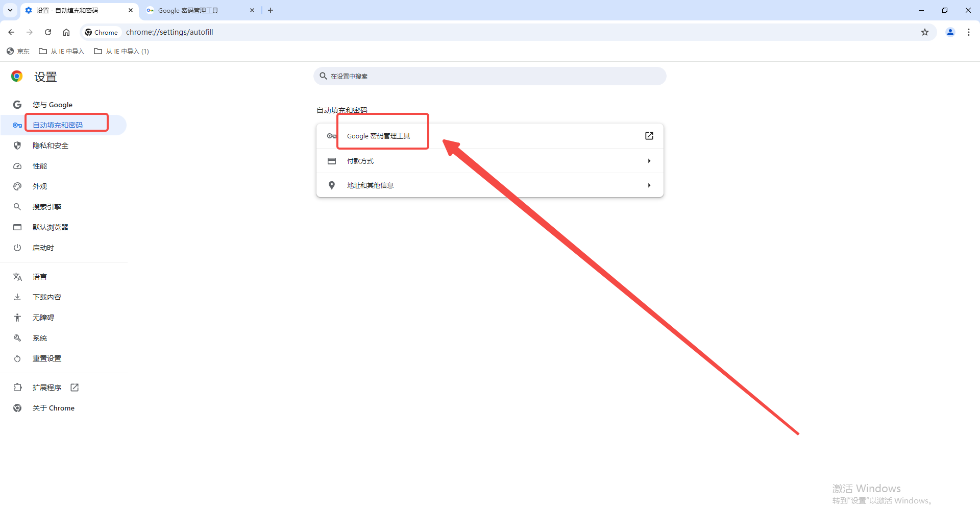Open the 从 IE 中导入 bookmark folder
980x531 pixels.
(62, 51)
